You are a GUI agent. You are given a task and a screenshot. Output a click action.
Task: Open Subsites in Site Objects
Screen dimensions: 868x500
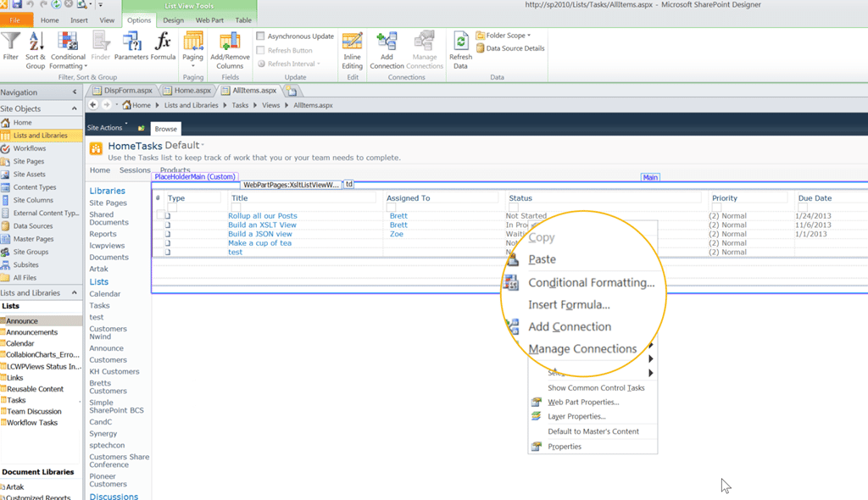(25, 264)
